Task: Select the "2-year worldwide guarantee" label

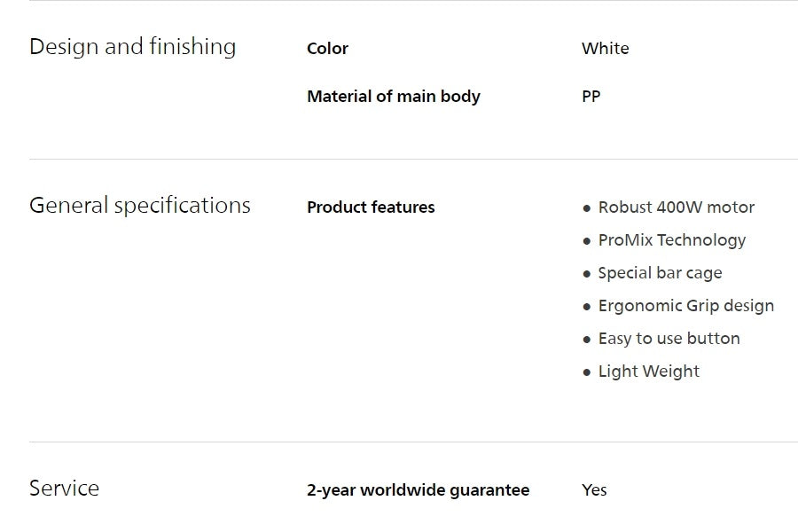Action: click(418, 490)
